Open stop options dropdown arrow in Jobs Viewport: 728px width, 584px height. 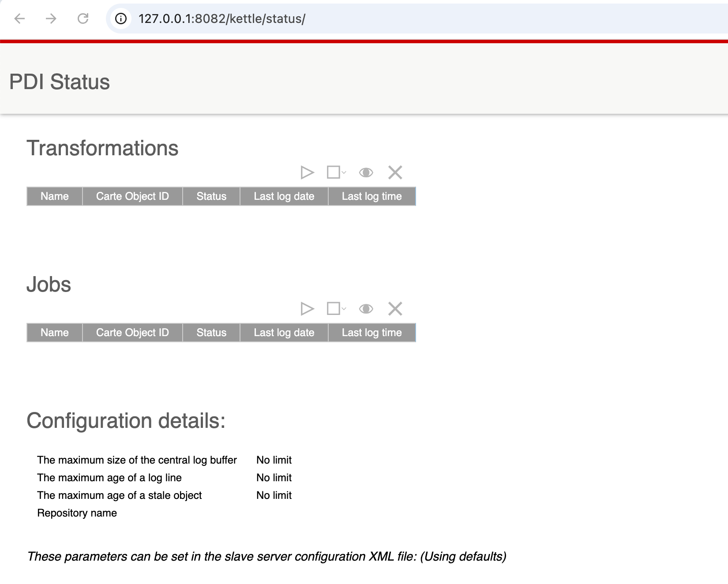click(x=344, y=309)
